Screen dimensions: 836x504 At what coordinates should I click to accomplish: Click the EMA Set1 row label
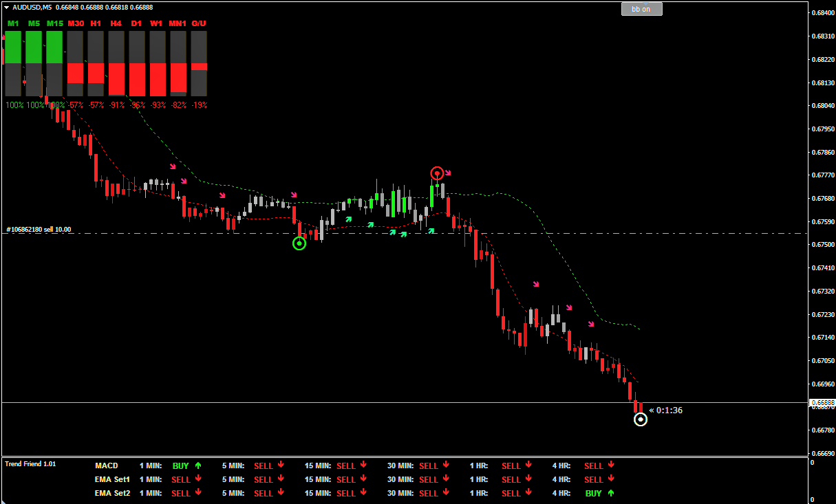click(x=112, y=479)
